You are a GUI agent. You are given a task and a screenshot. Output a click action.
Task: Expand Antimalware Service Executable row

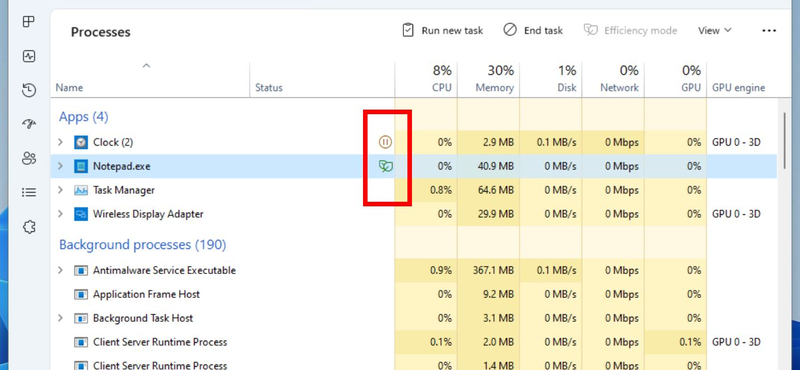click(60, 270)
